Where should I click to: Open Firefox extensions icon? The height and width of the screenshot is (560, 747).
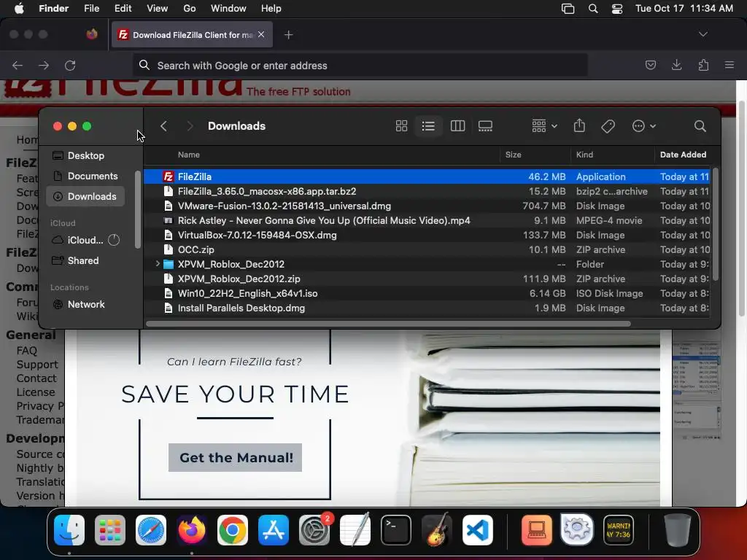[x=703, y=65]
